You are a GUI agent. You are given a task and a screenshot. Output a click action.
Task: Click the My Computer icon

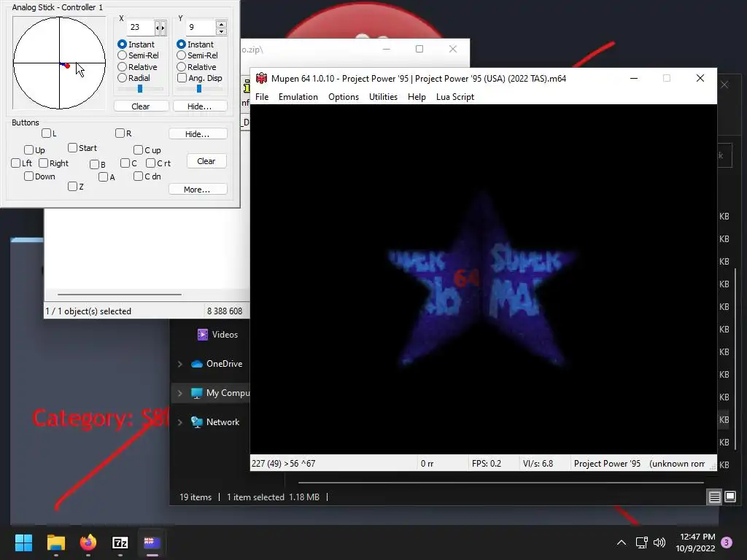tap(196, 393)
